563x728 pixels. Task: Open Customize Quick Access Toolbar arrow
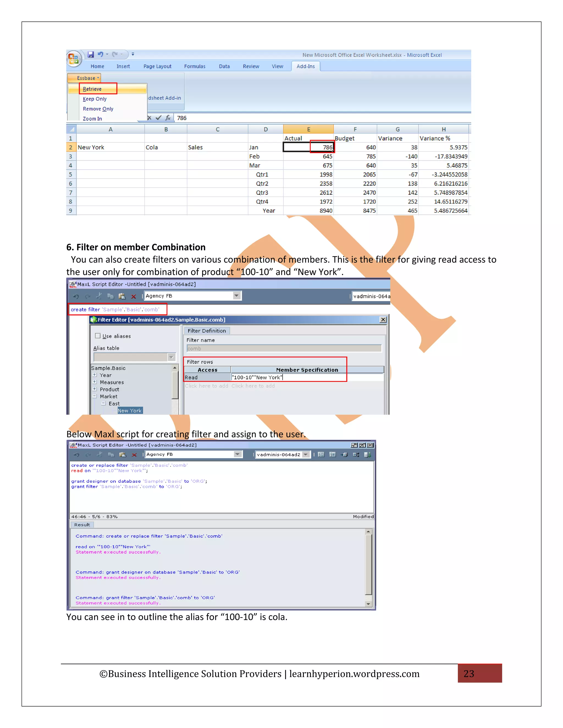pos(133,54)
